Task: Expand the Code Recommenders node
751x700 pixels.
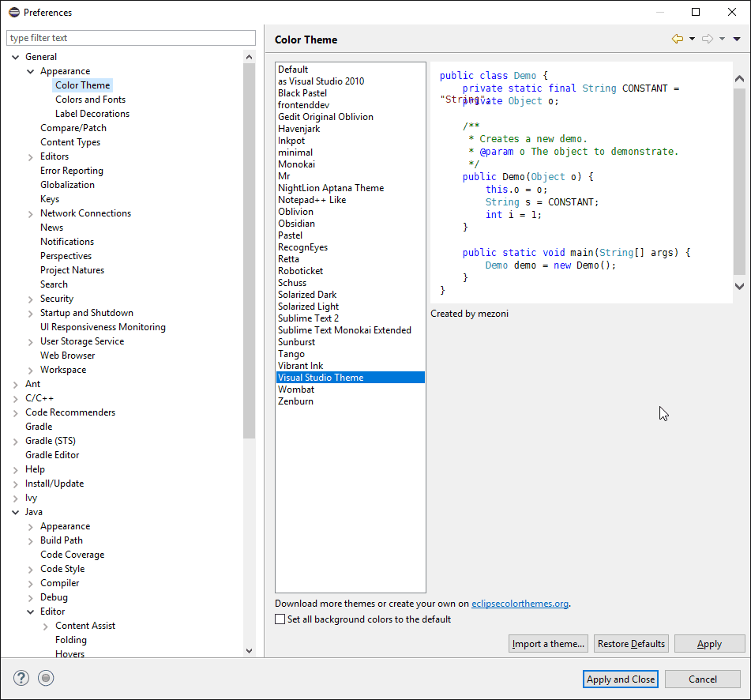Action: [x=15, y=412]
